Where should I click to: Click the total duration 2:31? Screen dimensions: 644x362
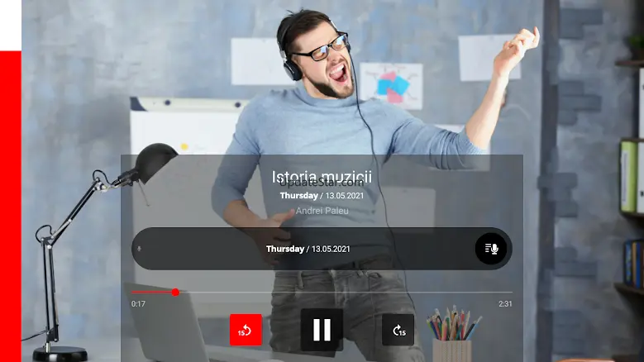tap(505, 304)
